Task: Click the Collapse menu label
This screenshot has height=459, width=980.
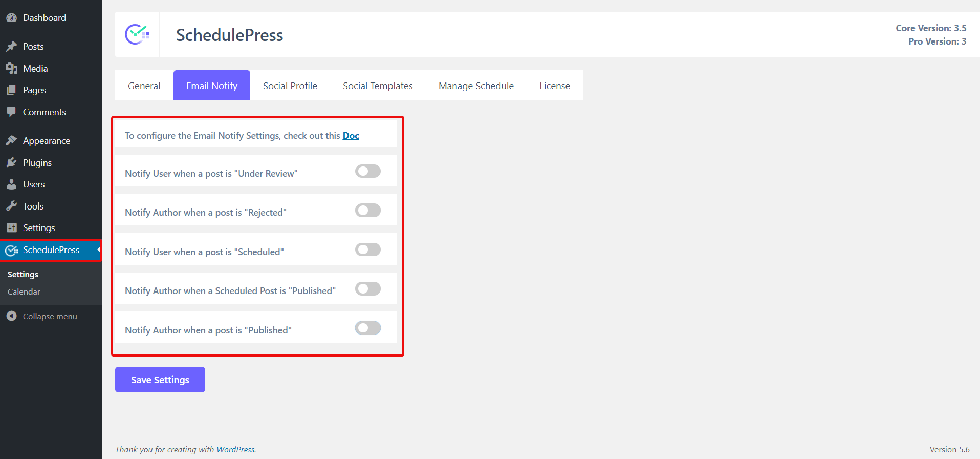Action: click(x=50, y=317)
